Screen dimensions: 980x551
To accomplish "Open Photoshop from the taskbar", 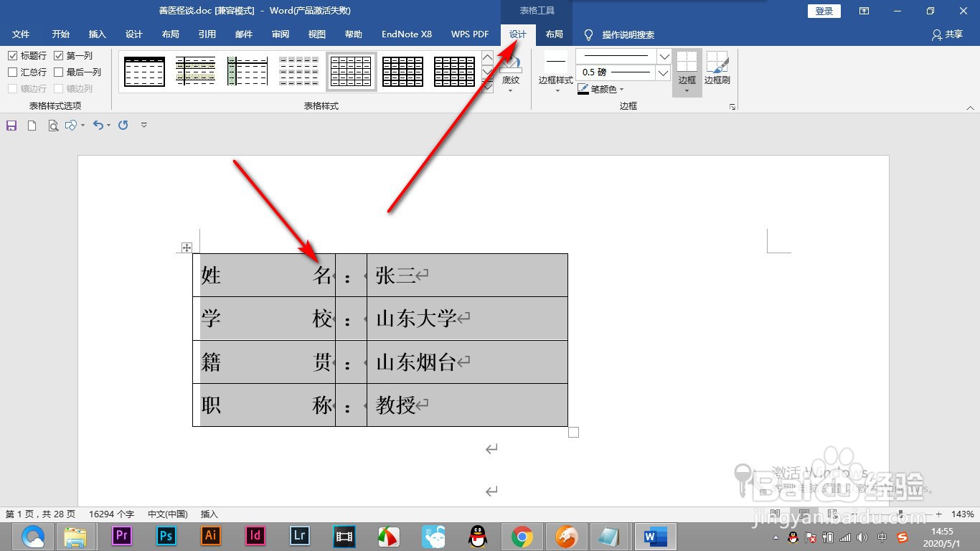I will point(166,536).
